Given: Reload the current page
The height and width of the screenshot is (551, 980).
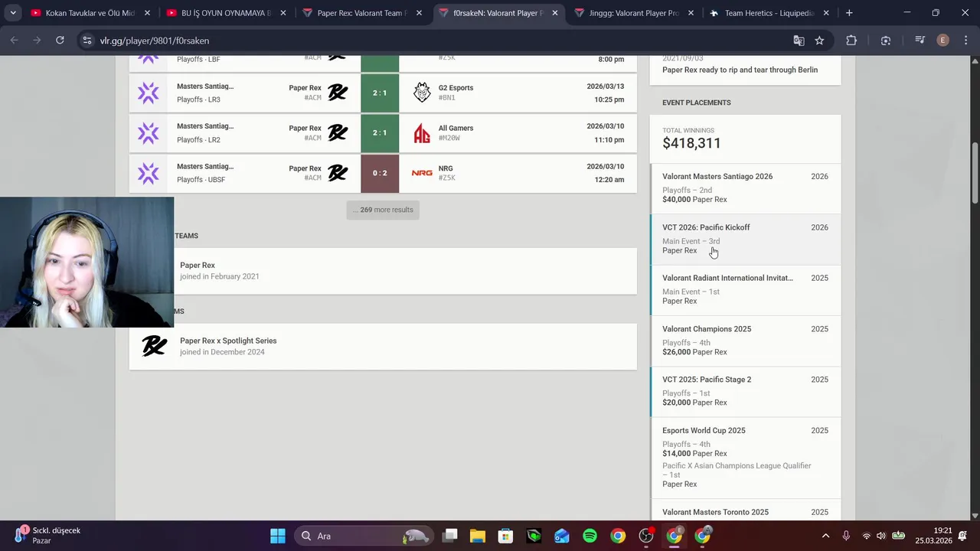Looking at the screenshot, I should [x=60, y=41].
